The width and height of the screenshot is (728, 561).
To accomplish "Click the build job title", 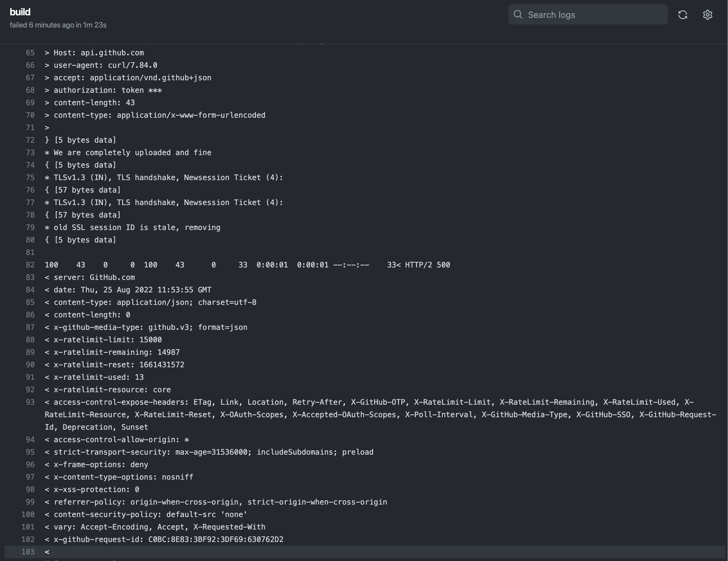I will 20,12.
